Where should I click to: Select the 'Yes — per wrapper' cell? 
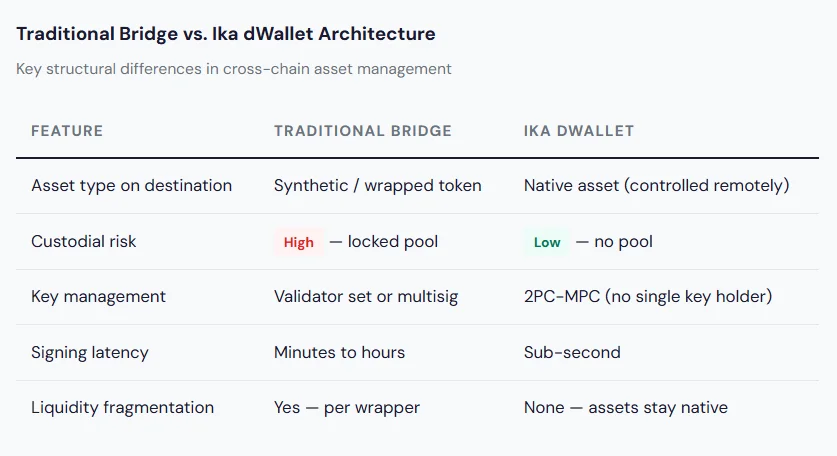346,408
